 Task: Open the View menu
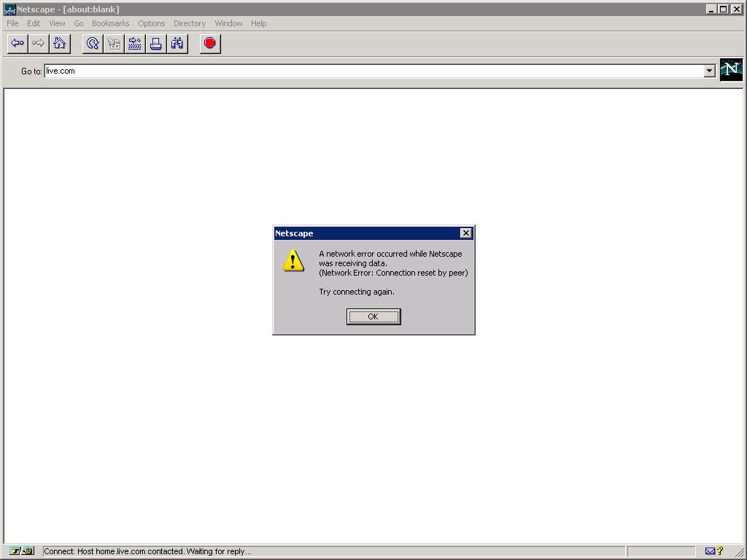(57, 23)
